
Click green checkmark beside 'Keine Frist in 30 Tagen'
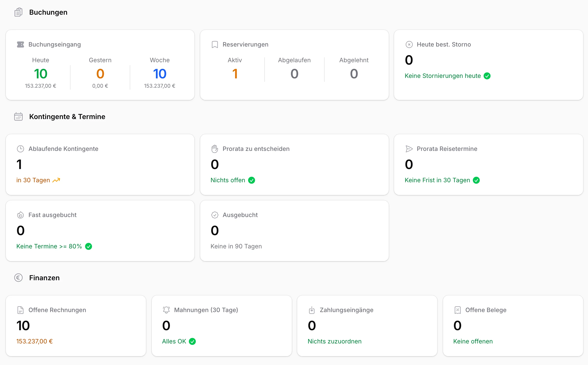pos(476,180)
